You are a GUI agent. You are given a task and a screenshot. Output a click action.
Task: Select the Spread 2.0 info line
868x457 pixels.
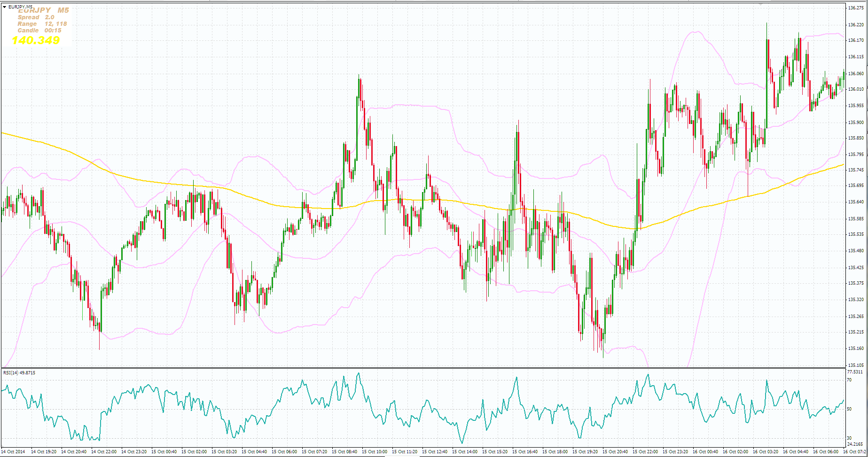coord(36,17)
